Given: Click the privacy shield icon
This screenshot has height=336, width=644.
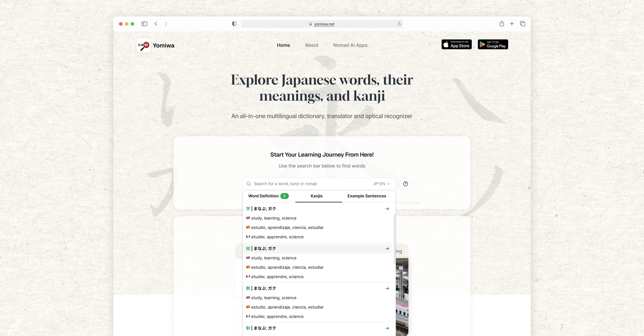Looking at the screenshot, I should (x=234, y=24).
